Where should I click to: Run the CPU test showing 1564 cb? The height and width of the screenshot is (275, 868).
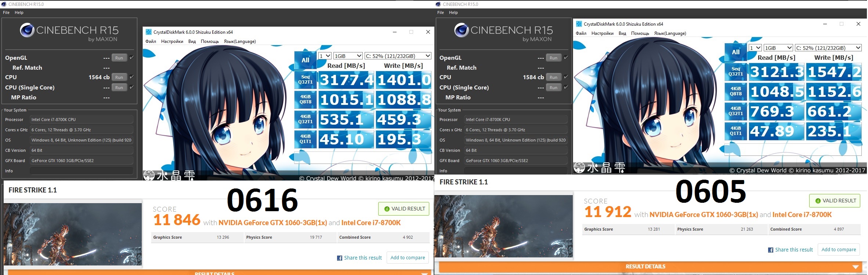coord(119,77)
